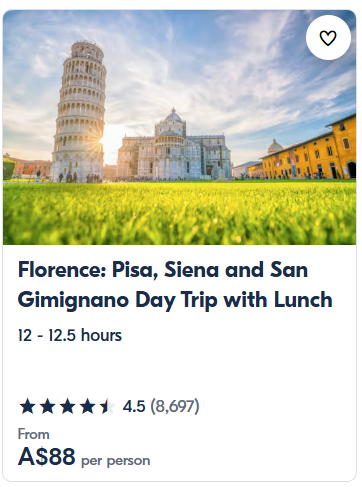
Task: Click the "per person" text
Action: click(116, 461)
